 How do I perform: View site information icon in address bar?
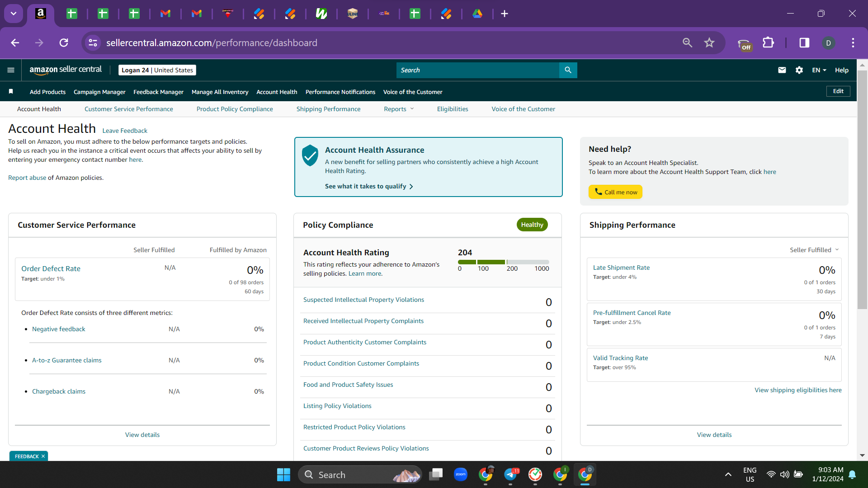pyautogui.click(x=93, y=42)
